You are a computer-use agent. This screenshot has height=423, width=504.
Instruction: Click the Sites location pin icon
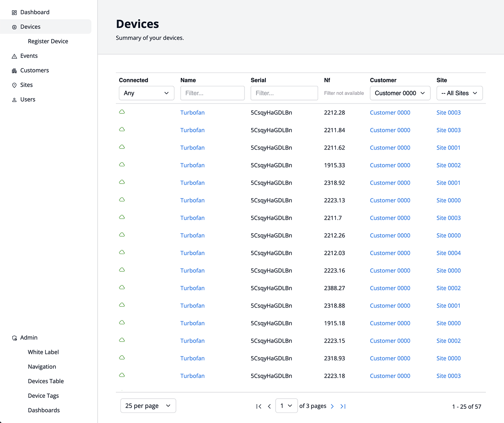tap(14, 85)
